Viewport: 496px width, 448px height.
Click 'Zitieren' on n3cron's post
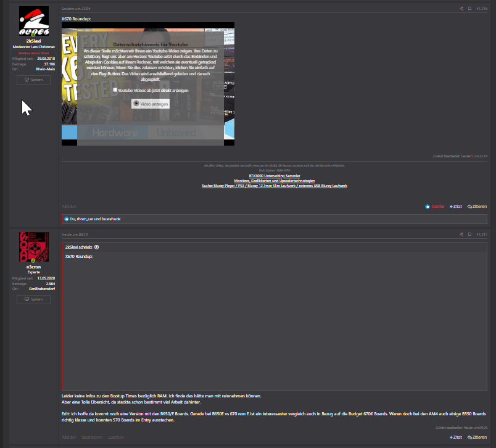point(477,438)
